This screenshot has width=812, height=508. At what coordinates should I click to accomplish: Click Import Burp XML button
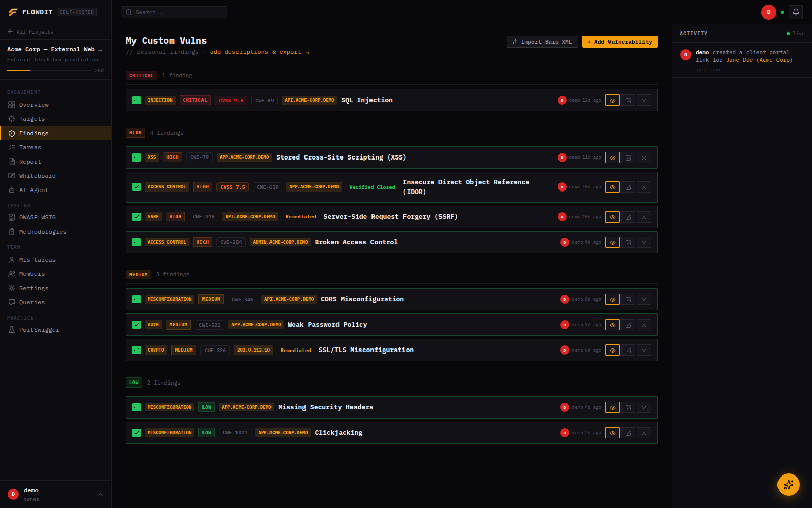tap(542, 42)
